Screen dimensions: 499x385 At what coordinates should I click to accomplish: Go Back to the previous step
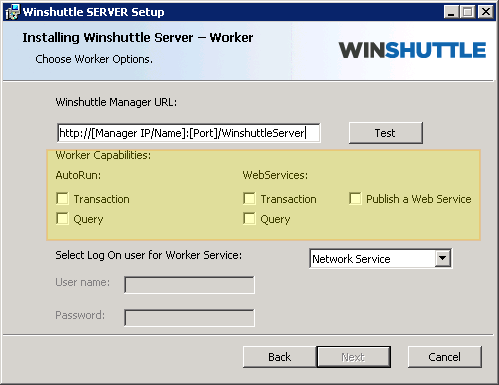(280, 357)
